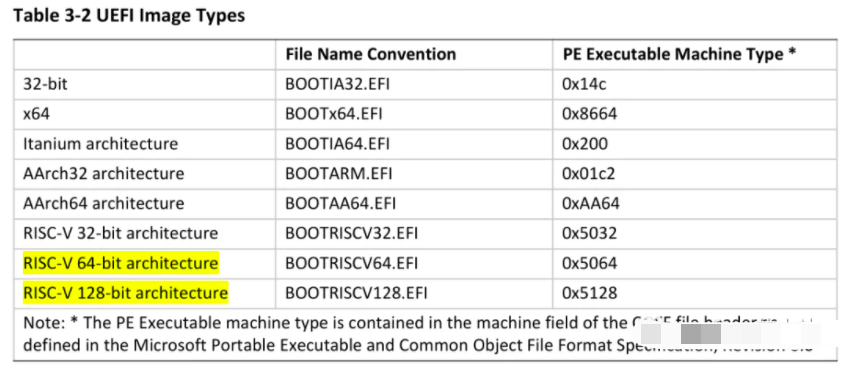
Task: Click the 0xAA64 machine type
Action: pos(591,203)
